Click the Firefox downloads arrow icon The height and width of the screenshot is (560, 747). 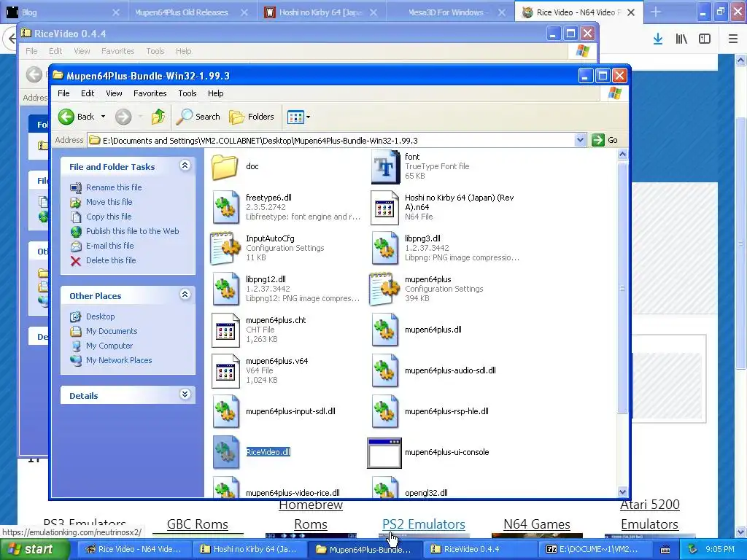[x=658, y=39]
